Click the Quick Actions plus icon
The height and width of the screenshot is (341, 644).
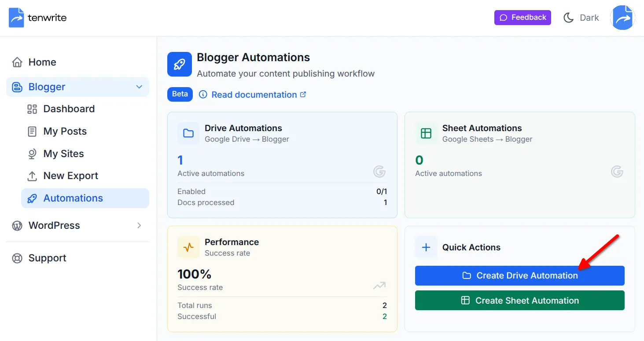pyautogui.click(x=426, y=247)
